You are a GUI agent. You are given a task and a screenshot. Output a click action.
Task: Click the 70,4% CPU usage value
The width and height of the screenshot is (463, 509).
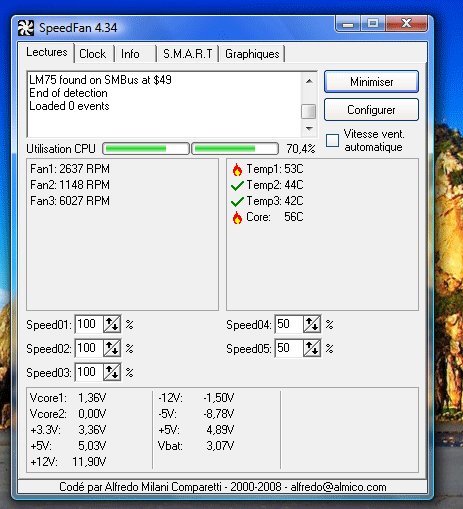301,149
